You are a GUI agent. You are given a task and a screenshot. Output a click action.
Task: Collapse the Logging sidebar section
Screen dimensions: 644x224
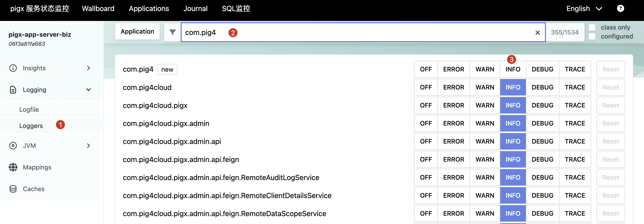[88, 90]
